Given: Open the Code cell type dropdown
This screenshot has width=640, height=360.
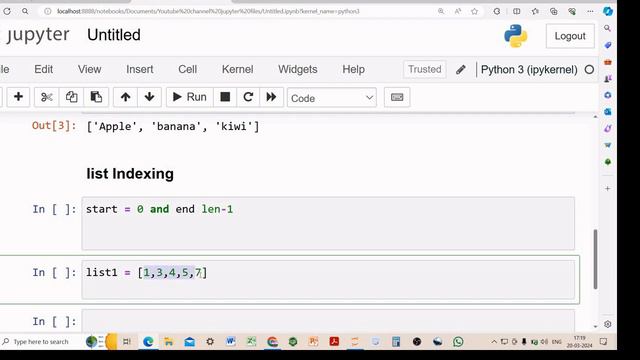Looking at the screenshot, I should pyautogui.click(x=332, y=98).
